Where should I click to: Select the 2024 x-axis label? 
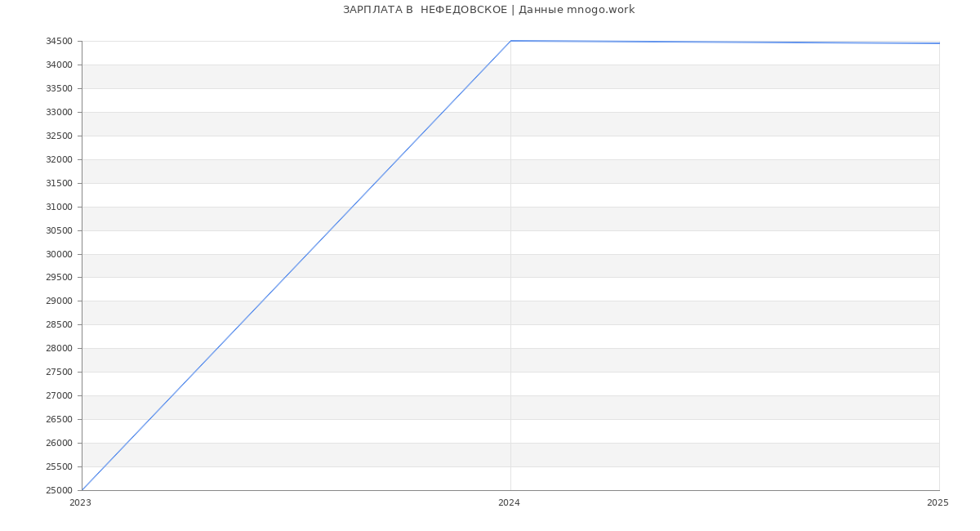[509, 502]
